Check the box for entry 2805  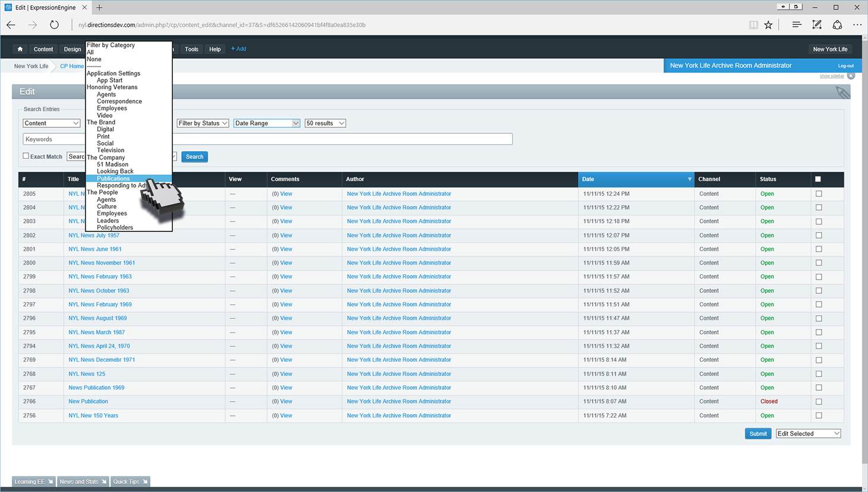(x=819, y=194)
